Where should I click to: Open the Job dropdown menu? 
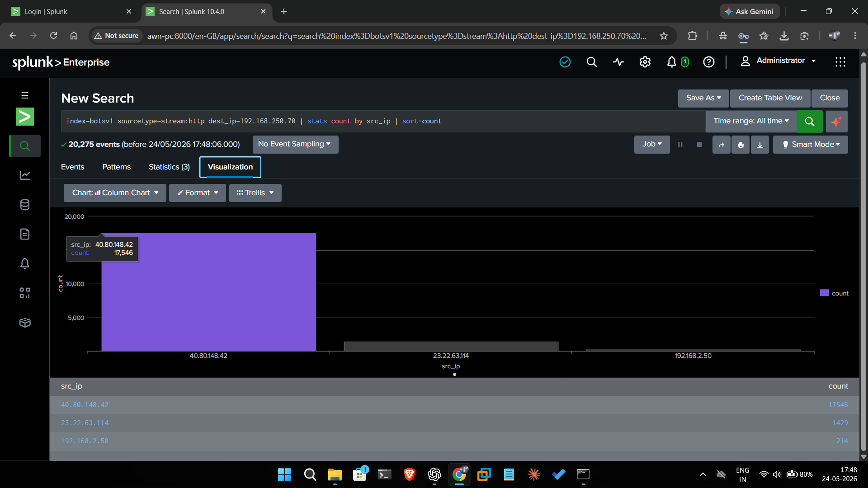652,144
